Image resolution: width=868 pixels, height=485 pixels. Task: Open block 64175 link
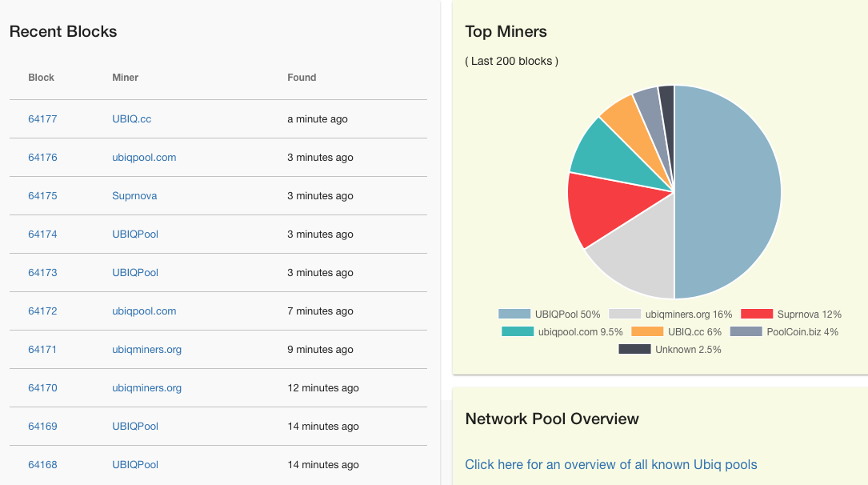(x=42, y=196)
